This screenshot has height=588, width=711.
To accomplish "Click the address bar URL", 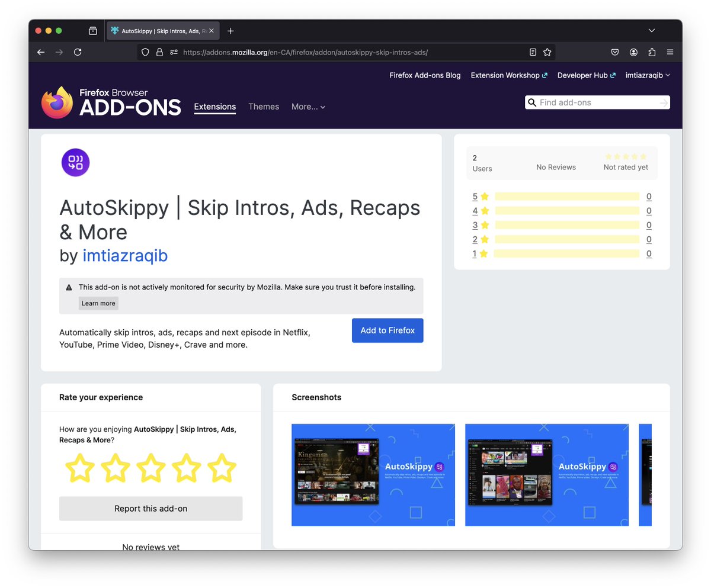I will (x=305, y=52).
